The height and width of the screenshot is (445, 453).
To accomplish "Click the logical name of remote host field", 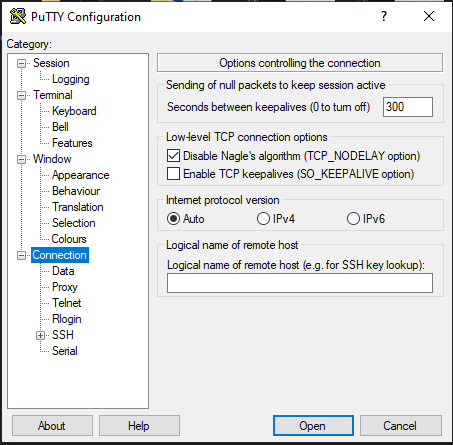I will tap(300, 283).
